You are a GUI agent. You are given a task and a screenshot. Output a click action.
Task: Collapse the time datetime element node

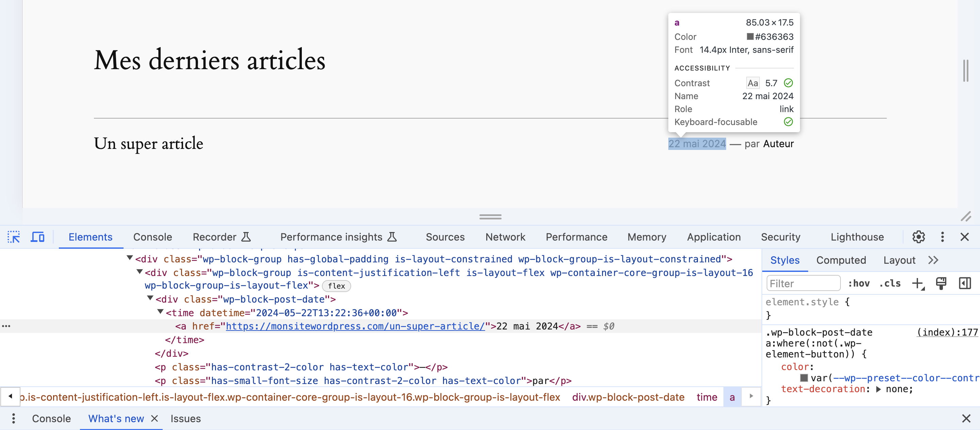point(161,312)
